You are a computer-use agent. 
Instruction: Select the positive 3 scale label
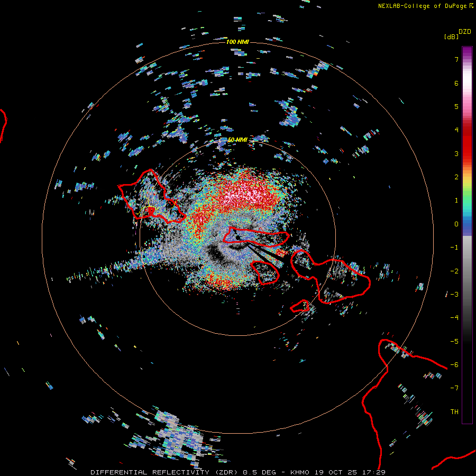[x=456, y=153]
